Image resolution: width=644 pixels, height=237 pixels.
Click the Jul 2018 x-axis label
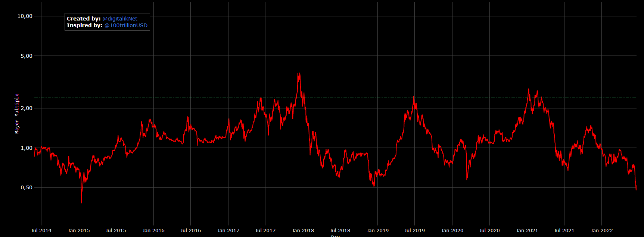click(x=340, y=230)
